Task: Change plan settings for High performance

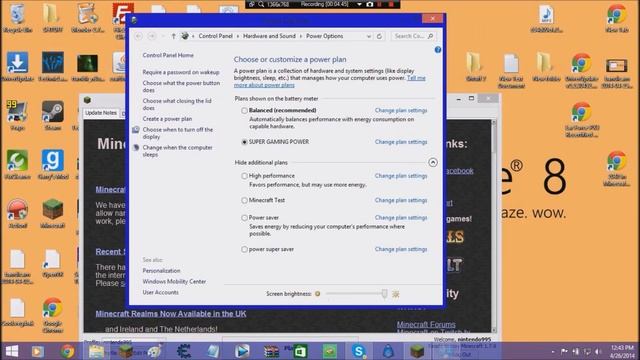Action: tap(401, 176)
